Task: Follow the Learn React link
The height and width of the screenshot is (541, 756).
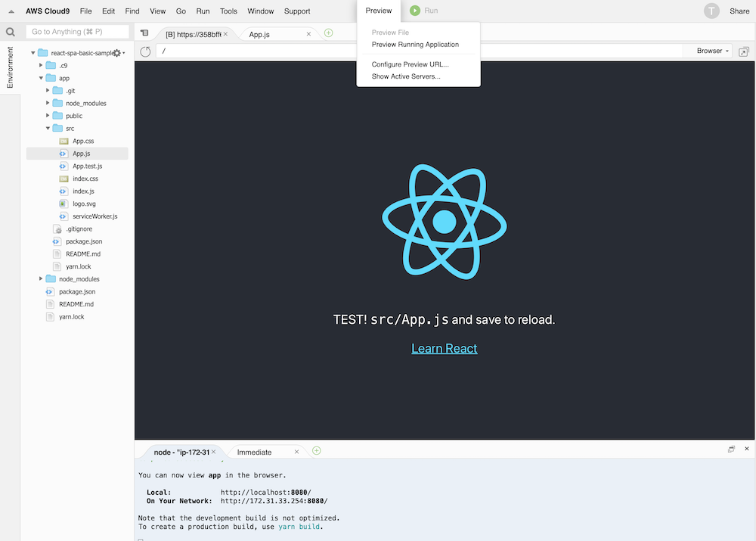Action: coord(444,349)
